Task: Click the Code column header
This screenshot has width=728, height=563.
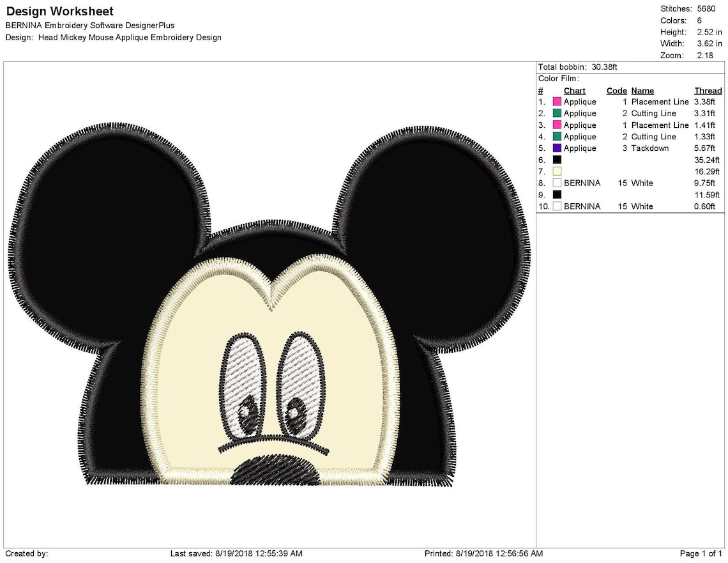Action: click(616, 90)
